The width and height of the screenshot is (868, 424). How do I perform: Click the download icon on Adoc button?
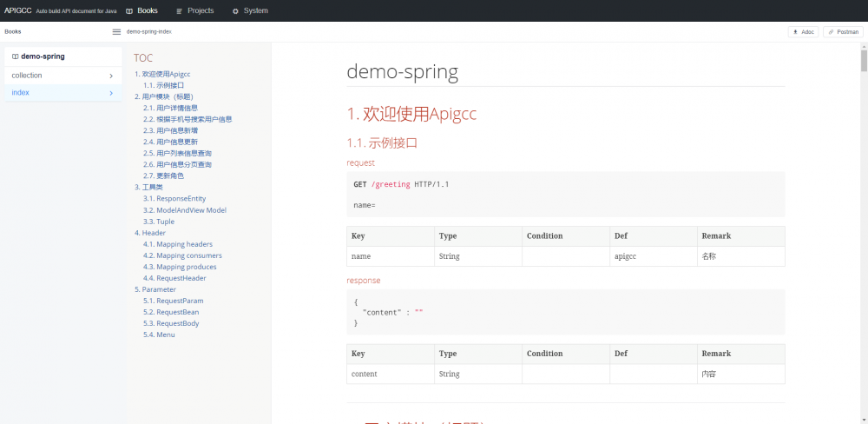click(x=794, y=32)
